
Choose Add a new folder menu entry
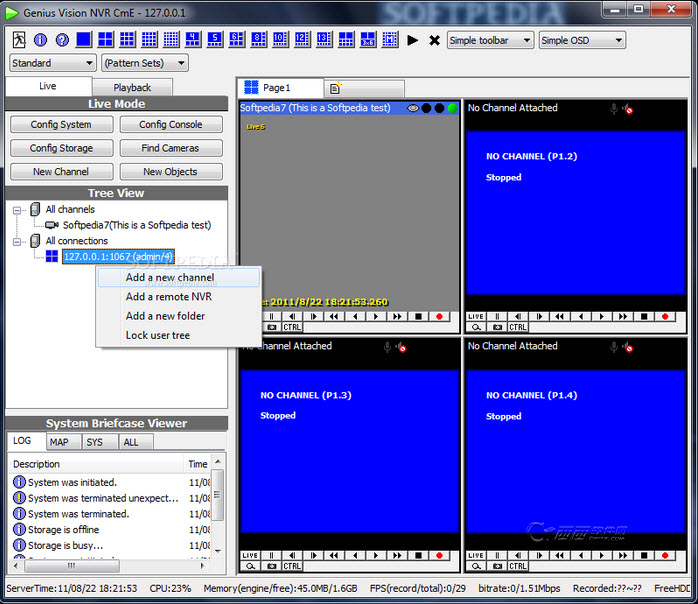pyautogui.click(x=179, y=316)
